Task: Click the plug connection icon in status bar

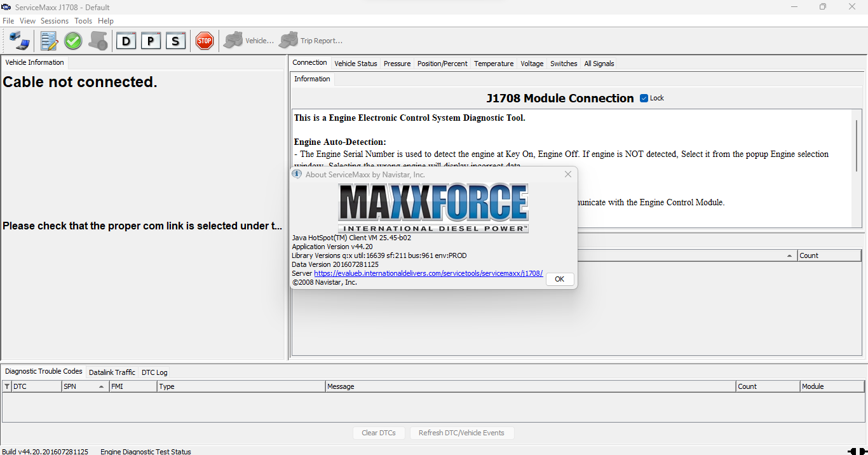Action: (856, 451)
